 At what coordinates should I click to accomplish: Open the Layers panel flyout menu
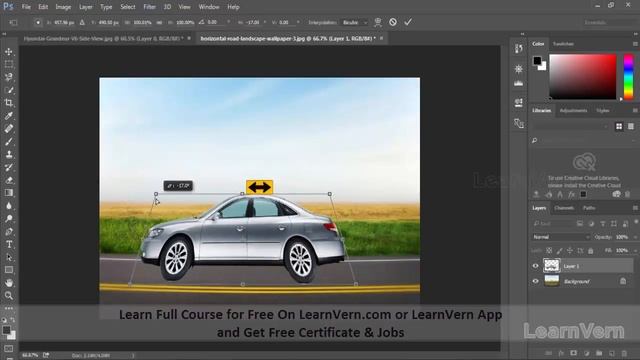tap(635, 208)
